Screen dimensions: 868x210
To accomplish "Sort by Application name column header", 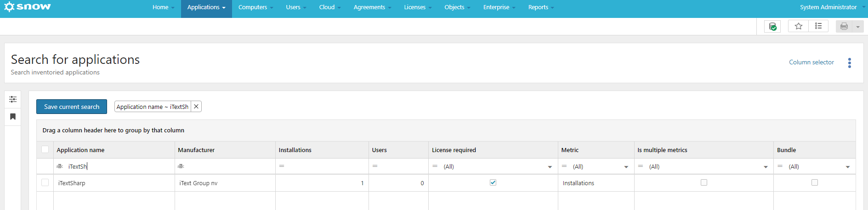I will (114, 150).
